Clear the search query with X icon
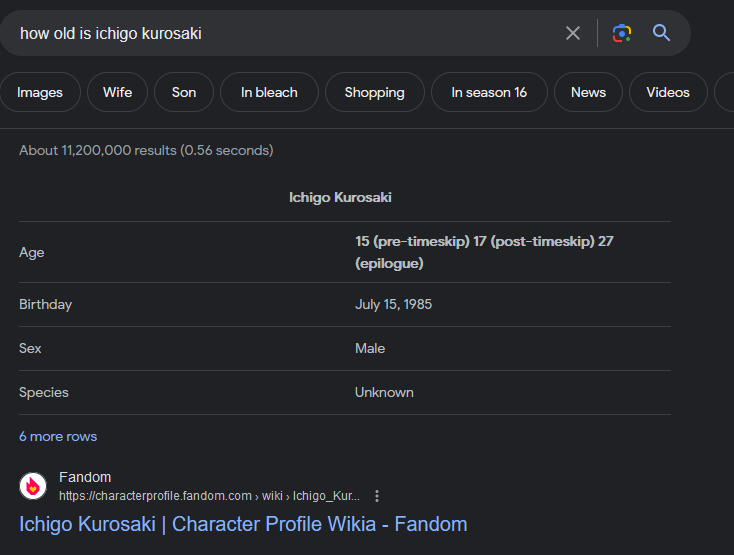This screenshot has height=555, width=734. pyautogui.click(x=573, y=33)
